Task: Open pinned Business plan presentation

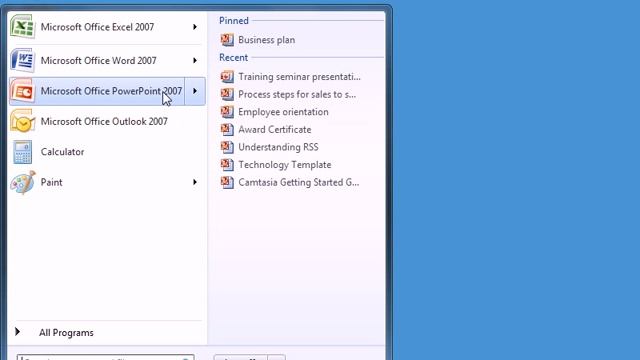Action: click(x=267, y=40)
